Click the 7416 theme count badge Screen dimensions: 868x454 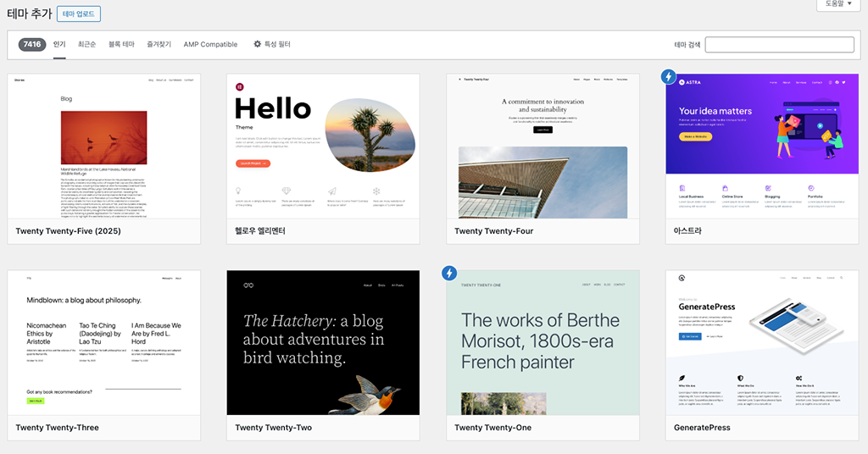pos(32,44)
